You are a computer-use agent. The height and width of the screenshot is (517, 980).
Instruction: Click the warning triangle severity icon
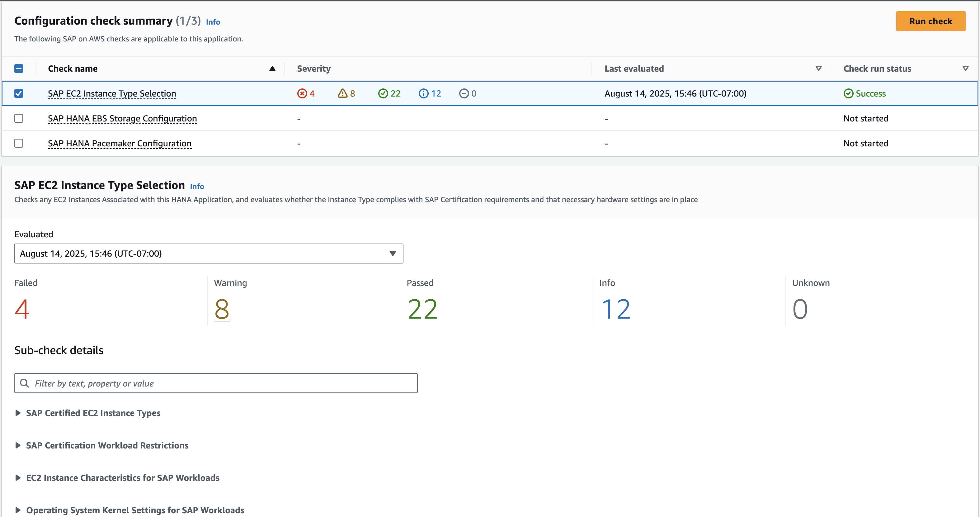coord(342,93)
